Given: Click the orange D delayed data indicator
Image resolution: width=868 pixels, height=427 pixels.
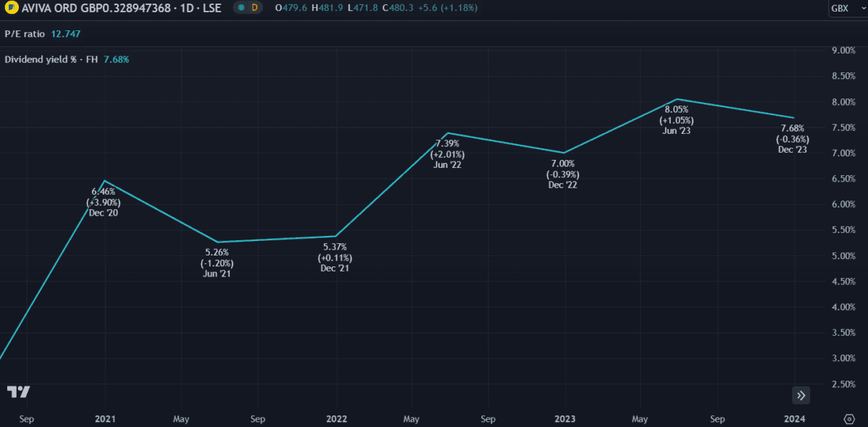Looking at the screenshot, I should 254,9.
